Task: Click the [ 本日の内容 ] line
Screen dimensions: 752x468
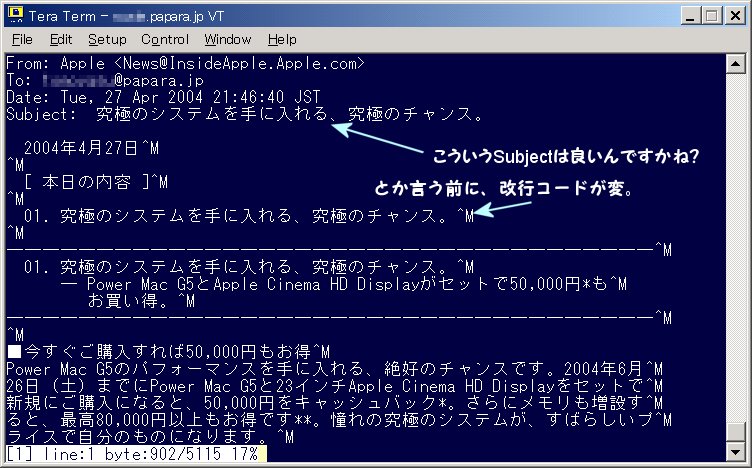Action: [95, 182]
